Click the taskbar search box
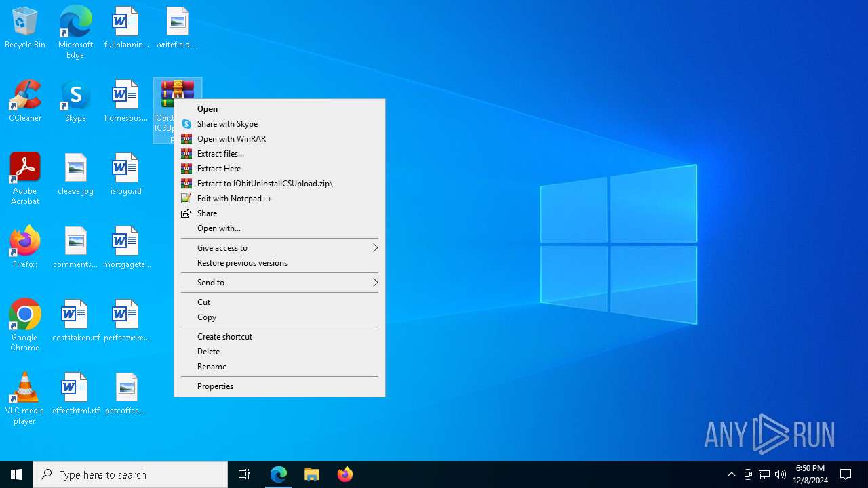 coord(130,474)
